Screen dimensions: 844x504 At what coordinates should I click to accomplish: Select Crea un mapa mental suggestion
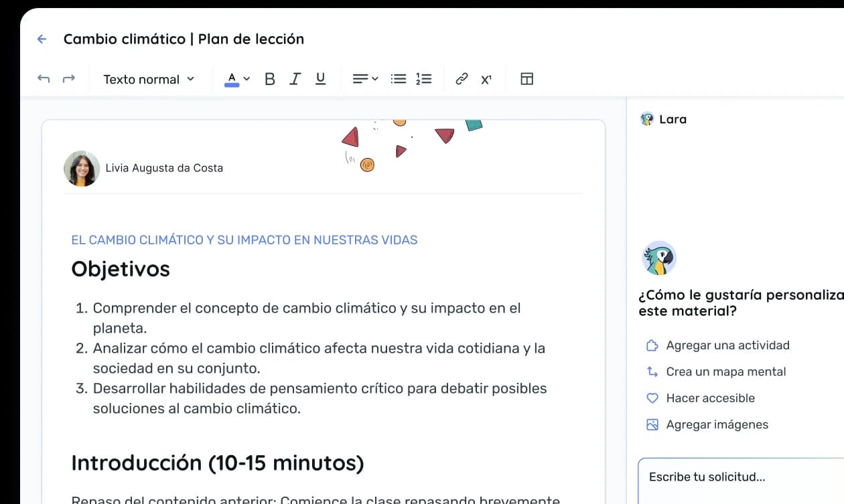[x=715, y=371]
